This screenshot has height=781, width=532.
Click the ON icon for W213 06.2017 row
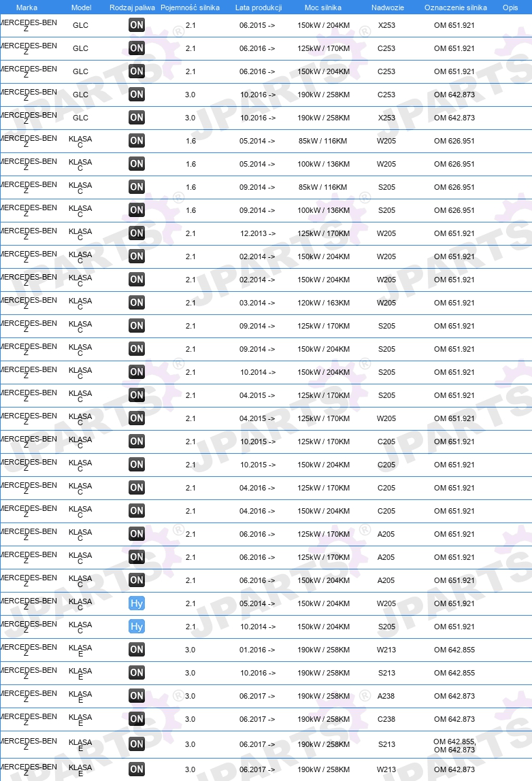pos(137,769)
